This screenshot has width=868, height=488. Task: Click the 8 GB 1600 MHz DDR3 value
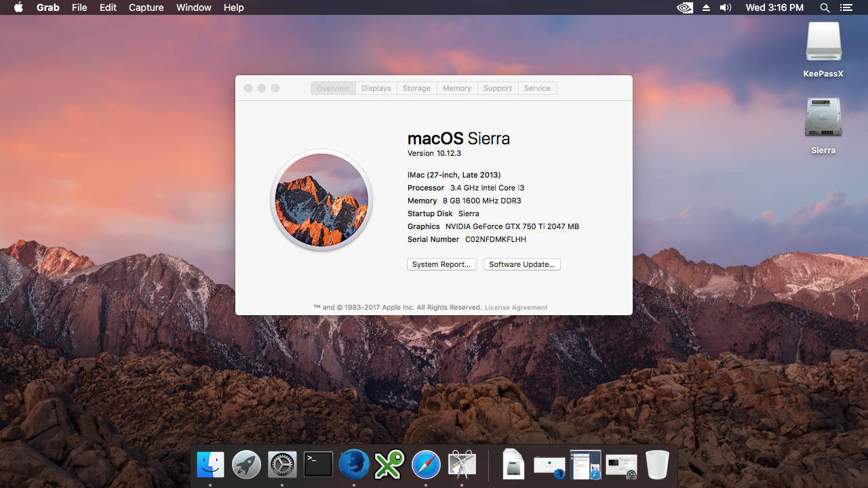(x=482, y=201)
